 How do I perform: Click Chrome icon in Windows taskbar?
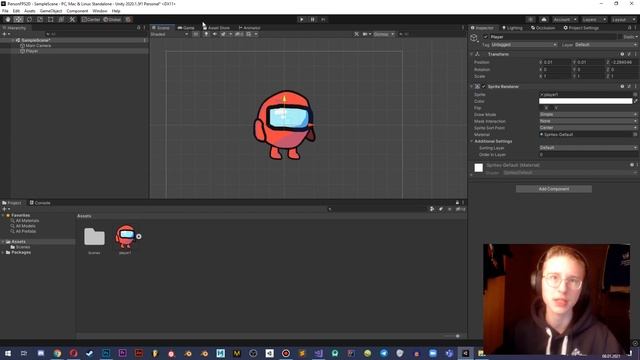[x=57, y=353]
